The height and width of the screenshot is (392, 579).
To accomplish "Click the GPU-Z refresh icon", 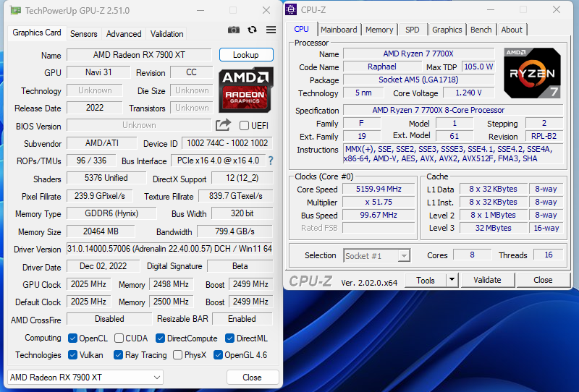I will tap(252, 30).
